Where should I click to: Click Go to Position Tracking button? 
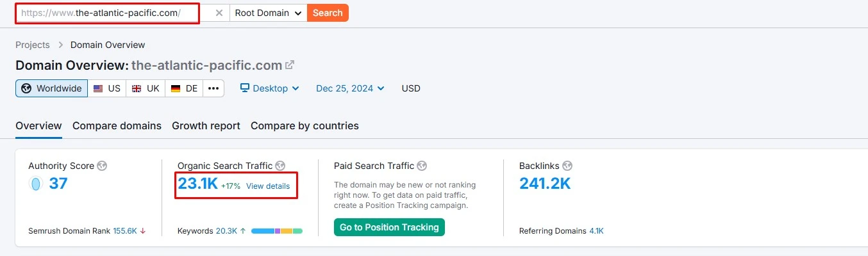coord(389,227)
